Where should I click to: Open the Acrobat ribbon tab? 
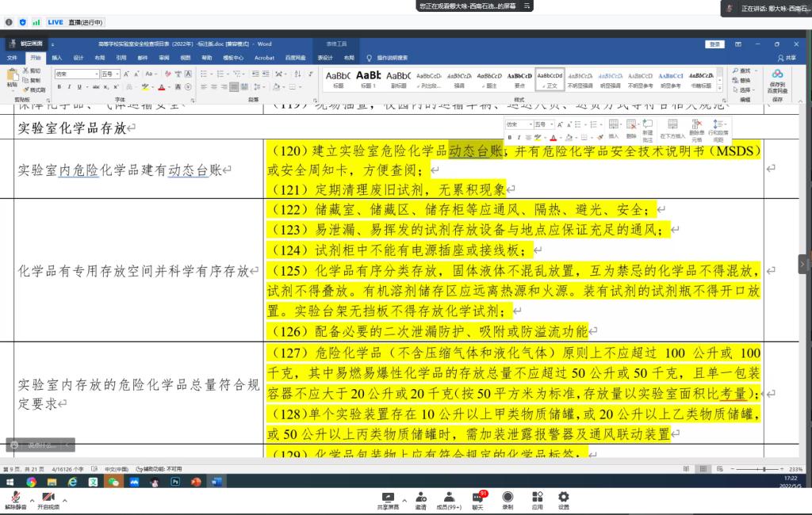tap(264, 58)
